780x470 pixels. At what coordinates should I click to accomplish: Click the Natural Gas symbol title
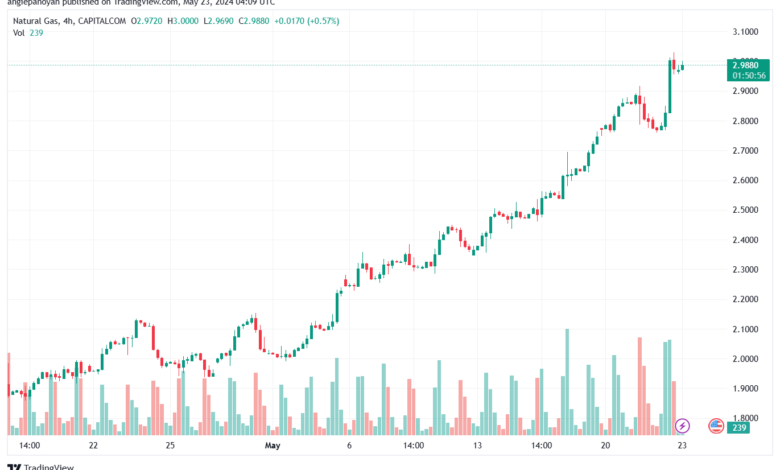36,21
